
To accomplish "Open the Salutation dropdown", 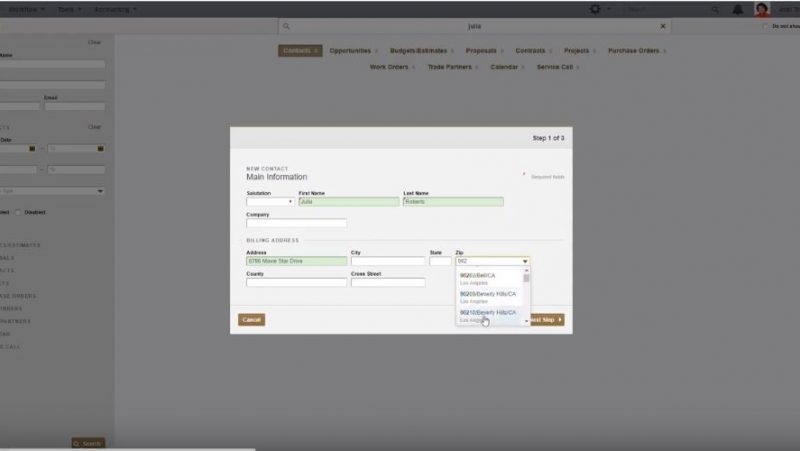I will point(270,202).
